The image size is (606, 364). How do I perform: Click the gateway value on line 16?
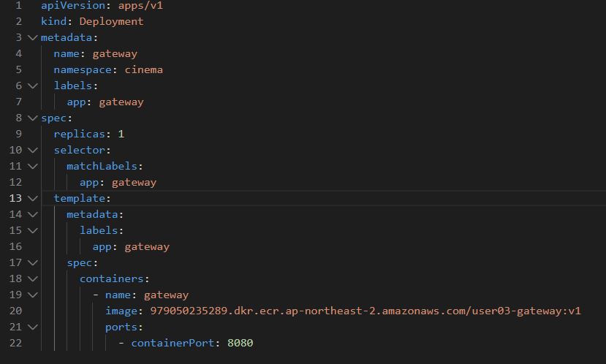[147, 247]
